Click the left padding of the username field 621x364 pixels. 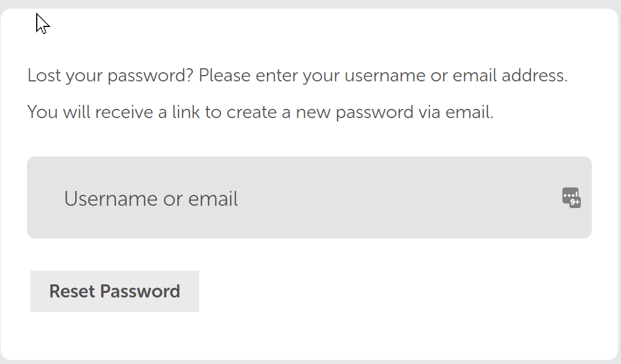tap(45, 197)
